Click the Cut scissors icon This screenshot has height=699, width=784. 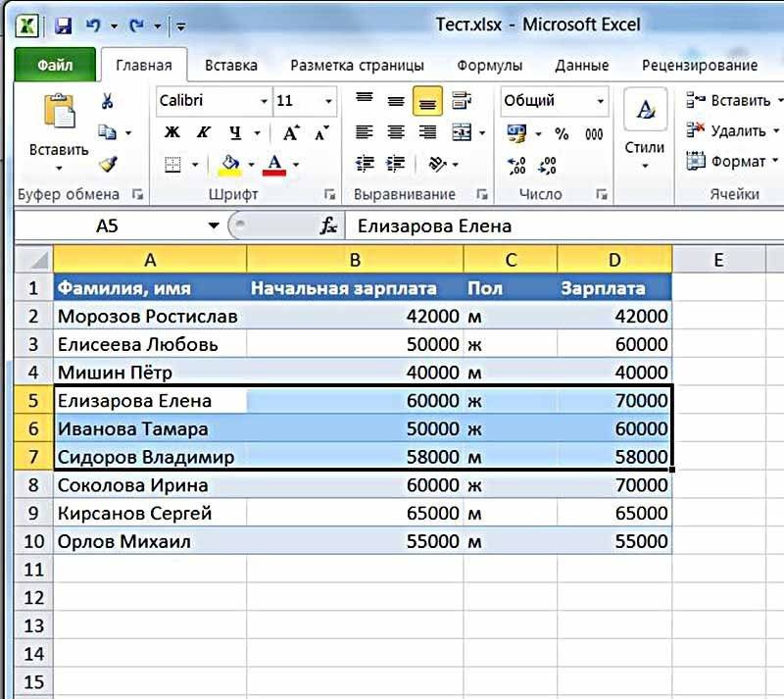[108, 101]
